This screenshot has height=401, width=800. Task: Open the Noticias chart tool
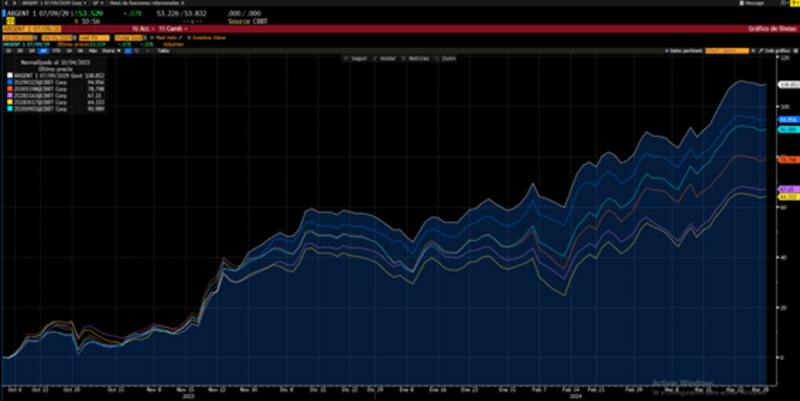[x=419, y=59]
